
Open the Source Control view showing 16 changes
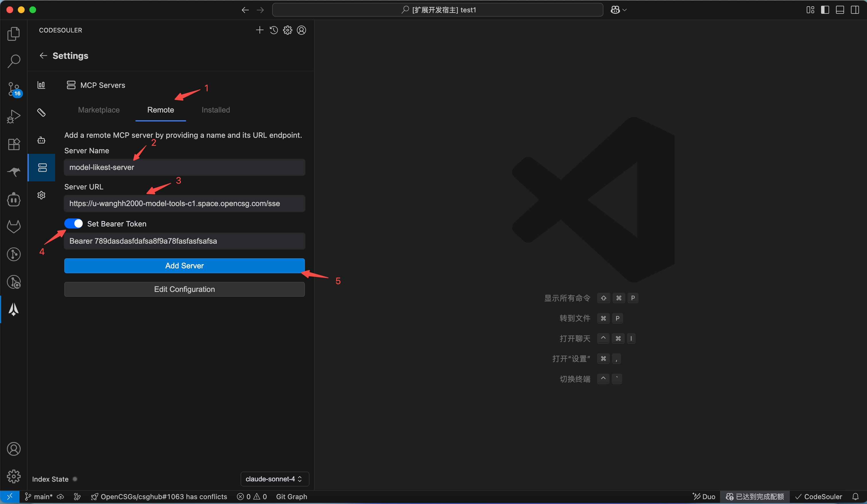(x=14, y=89)
